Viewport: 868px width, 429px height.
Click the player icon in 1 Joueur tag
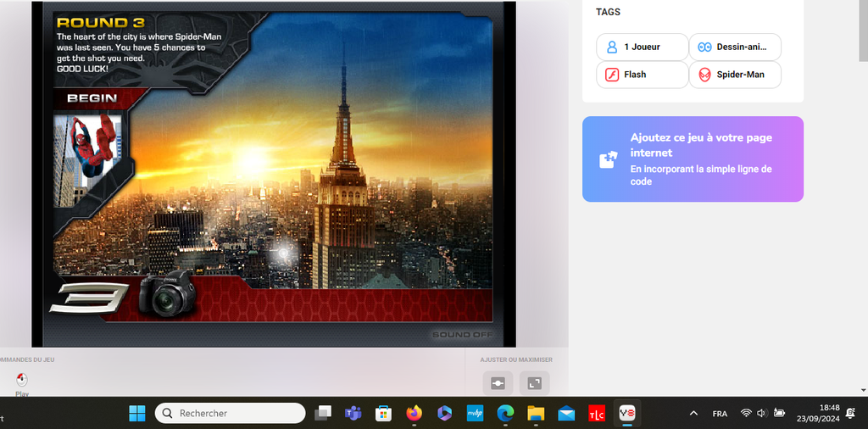612,47
